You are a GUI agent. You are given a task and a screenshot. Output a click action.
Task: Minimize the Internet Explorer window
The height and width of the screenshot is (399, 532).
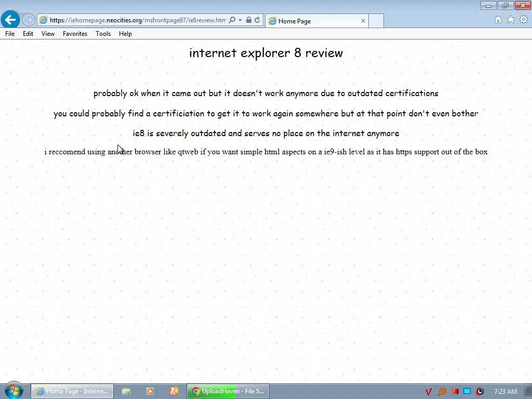488,5
